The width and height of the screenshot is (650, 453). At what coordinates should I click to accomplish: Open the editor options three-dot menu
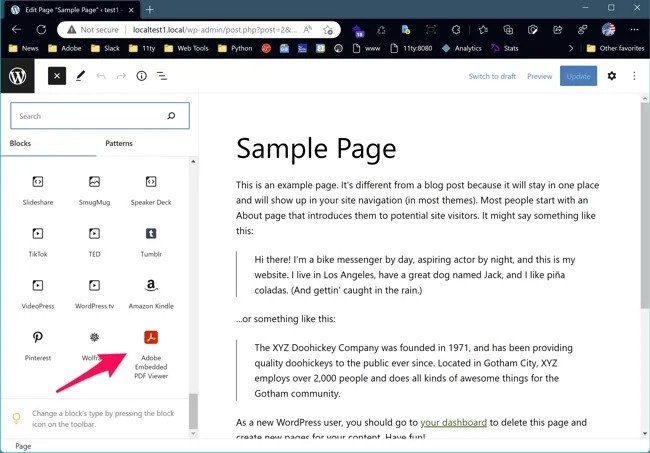point(634,76)
